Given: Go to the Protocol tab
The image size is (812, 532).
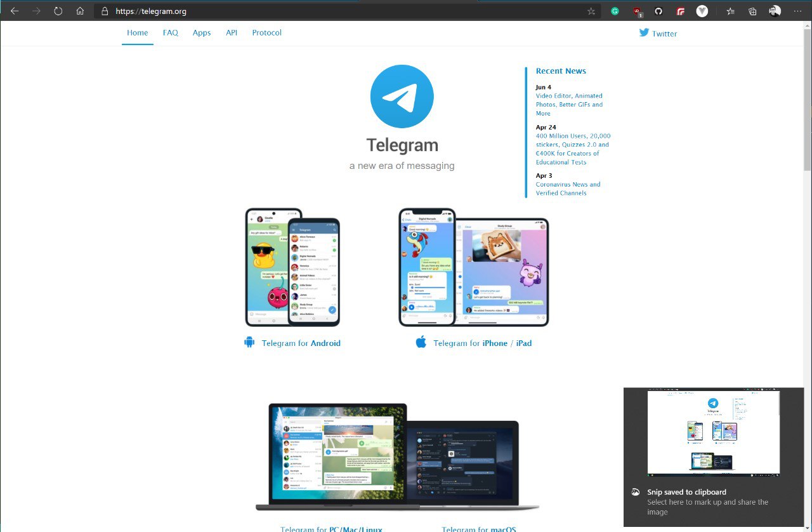Looking at the screenshot, I should pyautogui.click(x=266, y=32).
